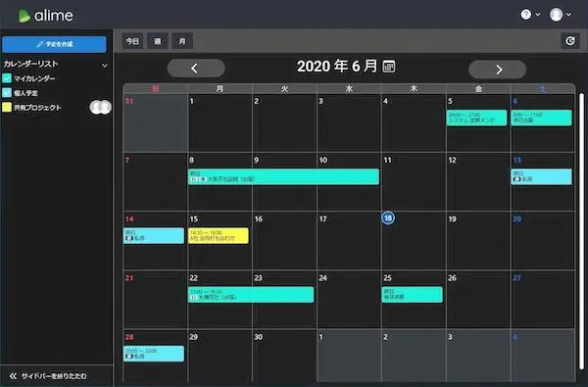The image size is (588, 387).
Task: Collapse the カレンダーリスト section chevron
Action: 105,66
